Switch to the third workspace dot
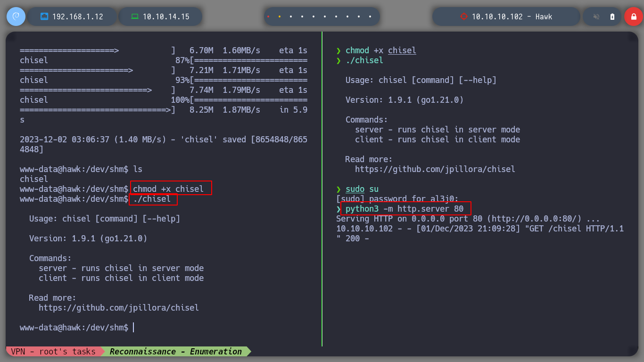The height and width of the screenshot is (362, 644). pos(291,16)
